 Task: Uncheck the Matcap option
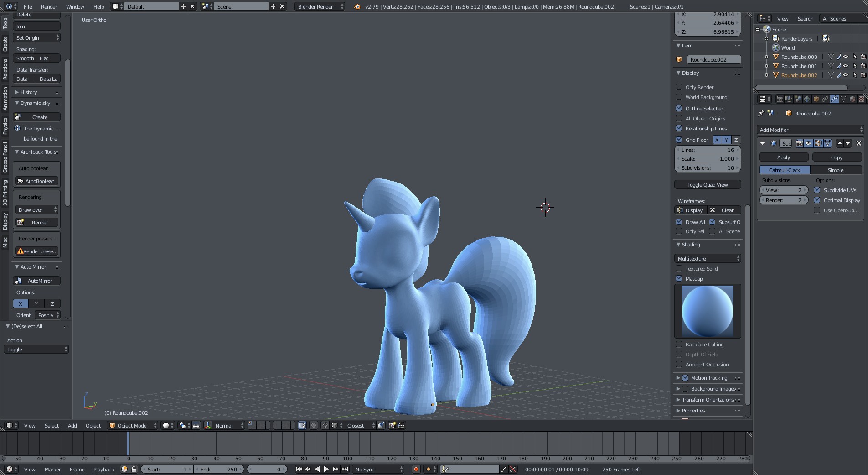pos(679,278)
